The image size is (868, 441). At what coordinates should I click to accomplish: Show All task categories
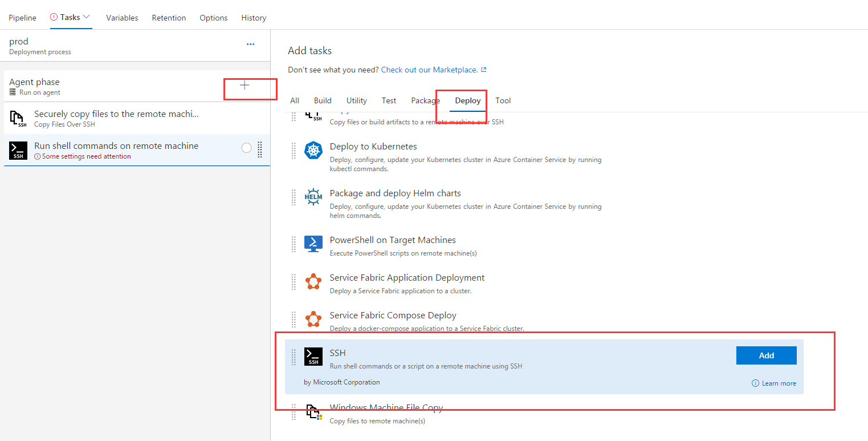click(295, 100)
